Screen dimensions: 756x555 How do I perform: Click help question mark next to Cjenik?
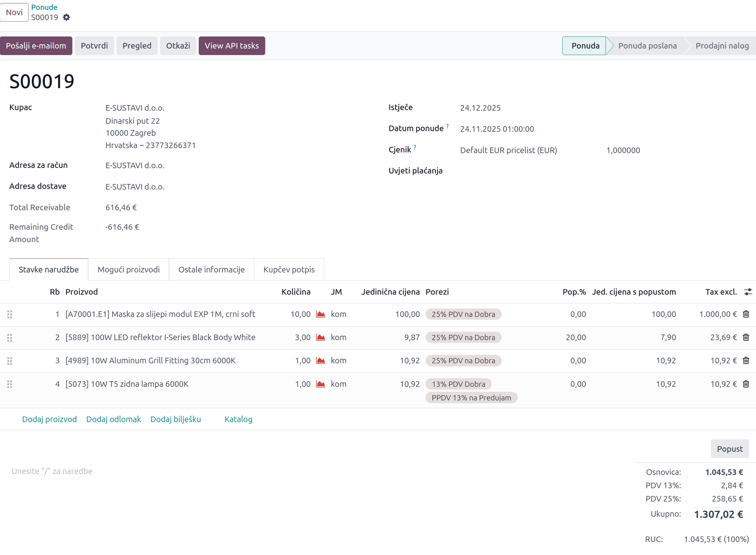click(415, 147)
